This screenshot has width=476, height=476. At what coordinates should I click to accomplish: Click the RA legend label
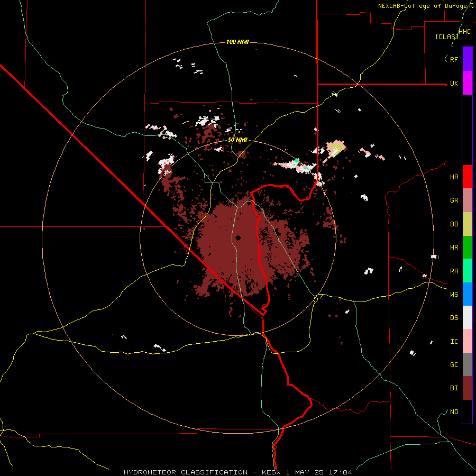coord(454,271)
